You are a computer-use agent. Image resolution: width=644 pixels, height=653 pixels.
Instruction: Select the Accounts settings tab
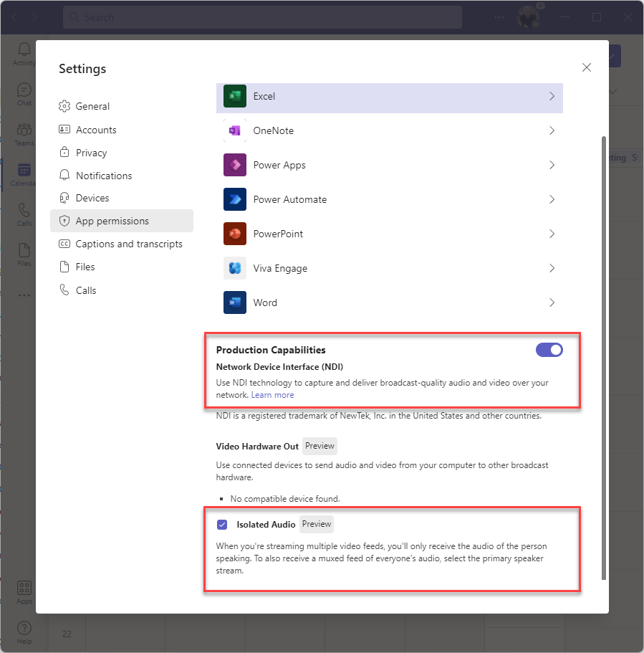tap(122, 130)
